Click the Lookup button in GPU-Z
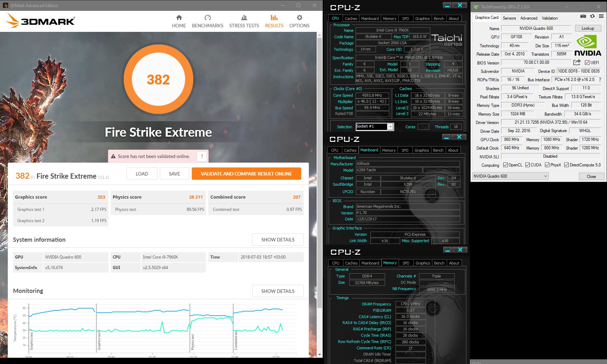607x364 pixels. coord(588,28)
